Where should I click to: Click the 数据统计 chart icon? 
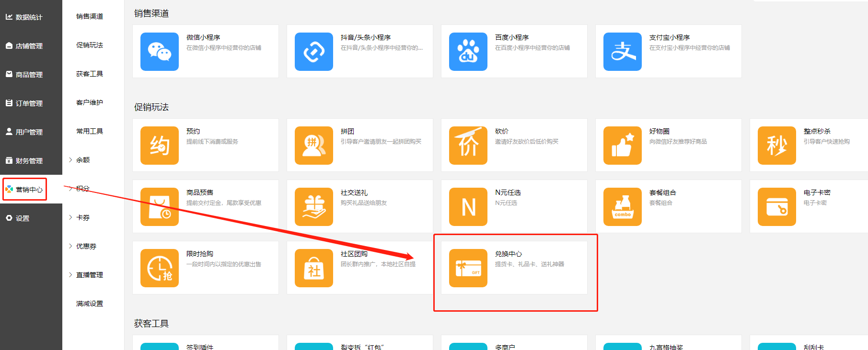pos(9,17)
